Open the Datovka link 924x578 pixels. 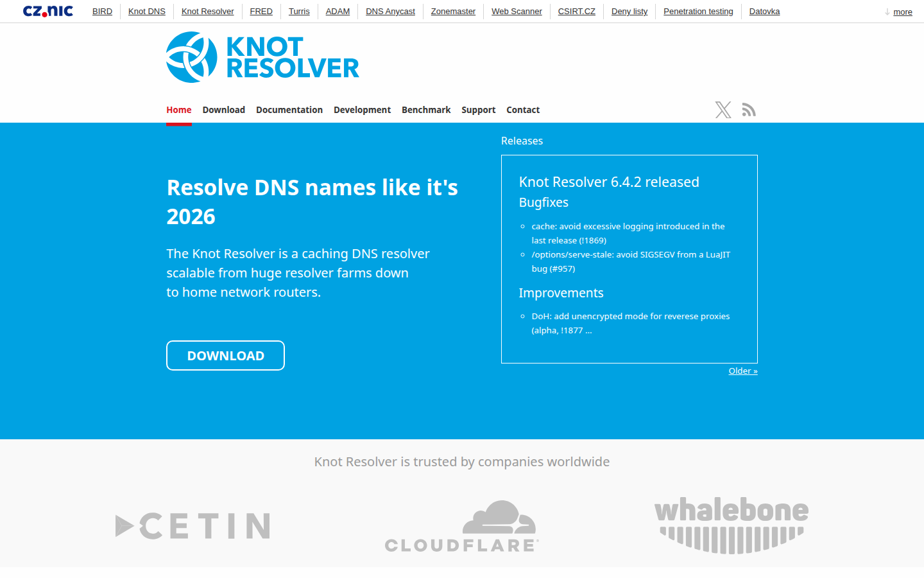[765, 12]
